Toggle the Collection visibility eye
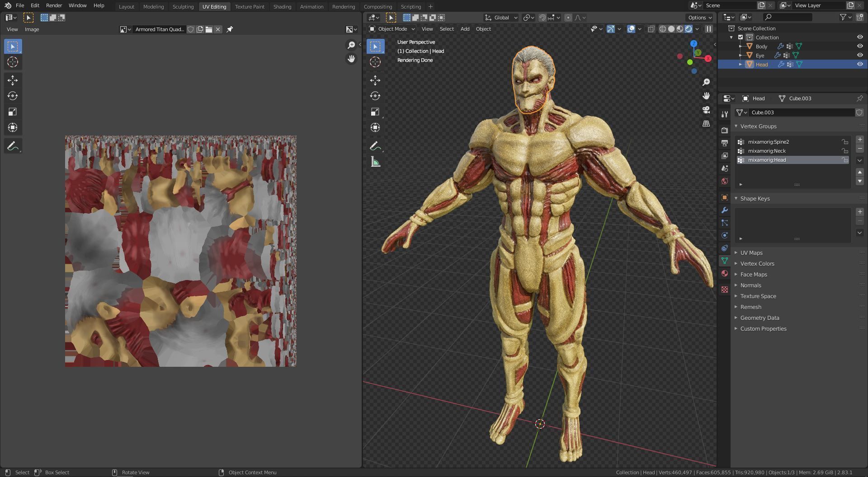This screenshot has height=477, width=868. click(x=860, y=37)
